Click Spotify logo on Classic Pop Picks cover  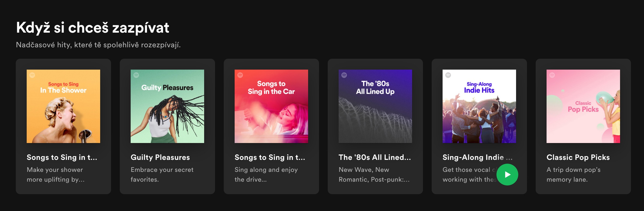tap(552, 75)
